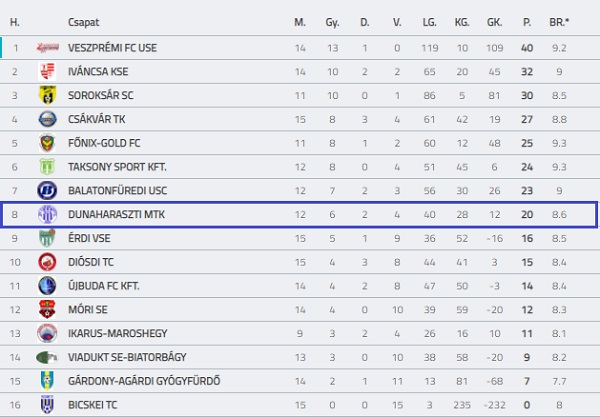Click the Érdi VSE team crest

(x=46, y=238)
